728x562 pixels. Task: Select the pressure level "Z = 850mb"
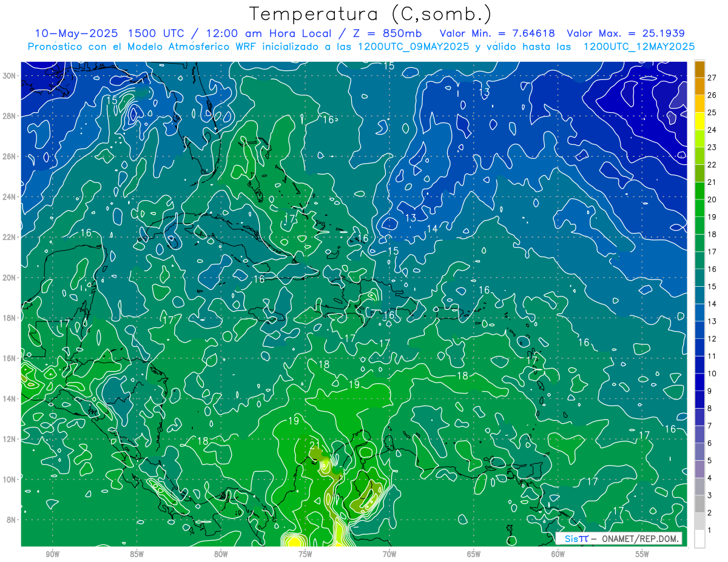click(387, 33)
